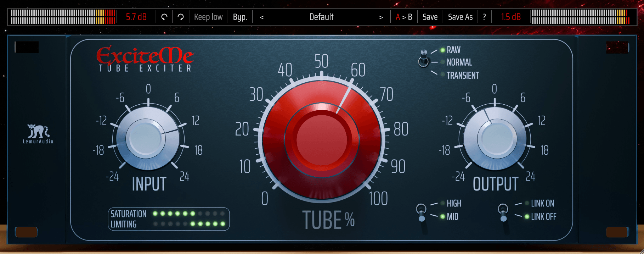Viewport: 644px width, 254px height.
Task: Flip the RAW/NORMAL/TRANSIENT mode switch
Action: [x=423, y=59]
